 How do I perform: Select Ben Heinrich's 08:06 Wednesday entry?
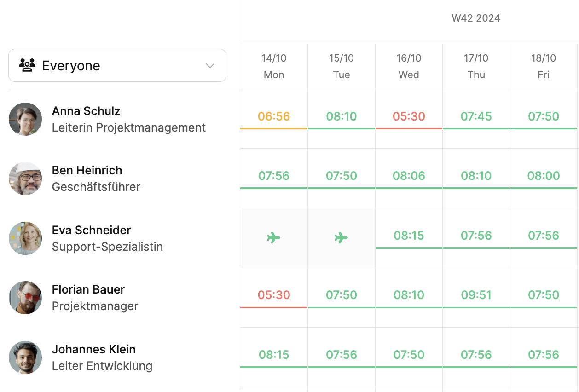(x=409, y=176)
